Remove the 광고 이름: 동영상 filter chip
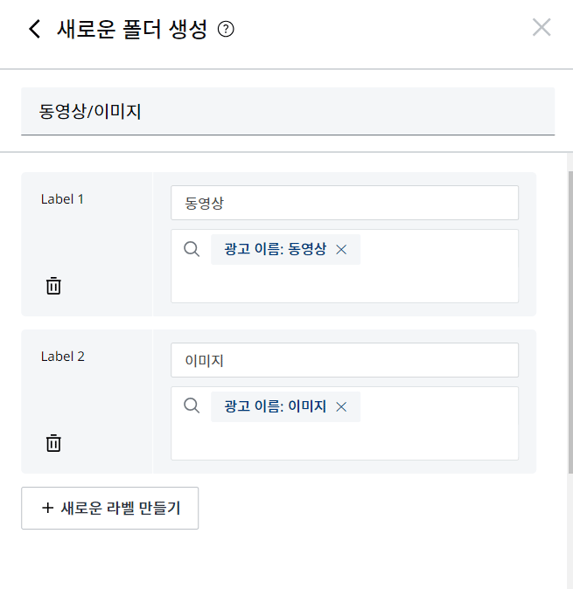This screenshot has width=573, height=589. click(x=341, y=249)
